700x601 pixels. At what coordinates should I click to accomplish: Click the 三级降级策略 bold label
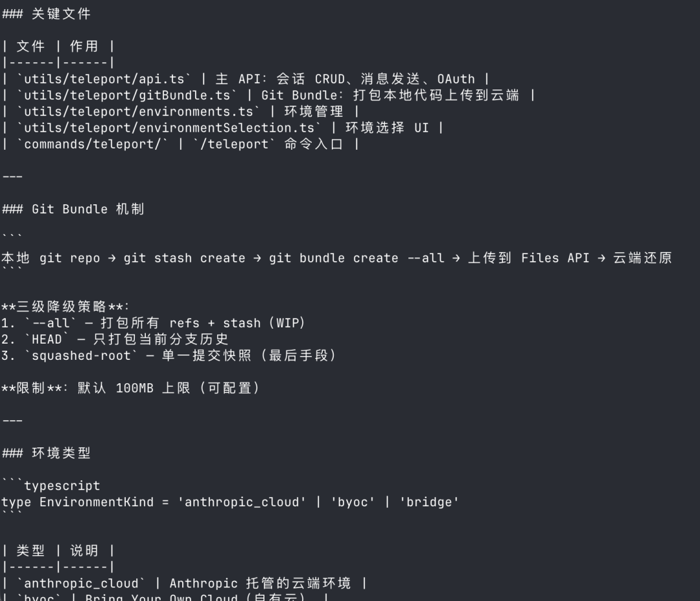pos(62,307)
